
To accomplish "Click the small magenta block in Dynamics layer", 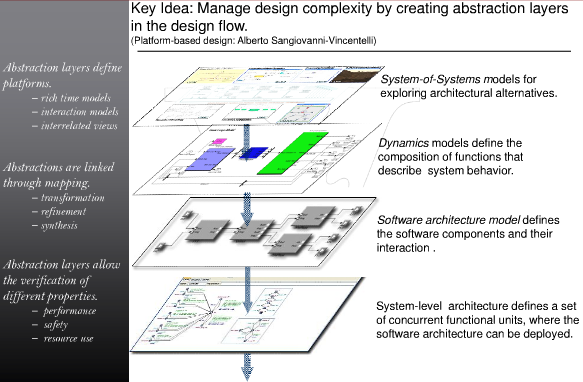I will click(x=219, y=141).
